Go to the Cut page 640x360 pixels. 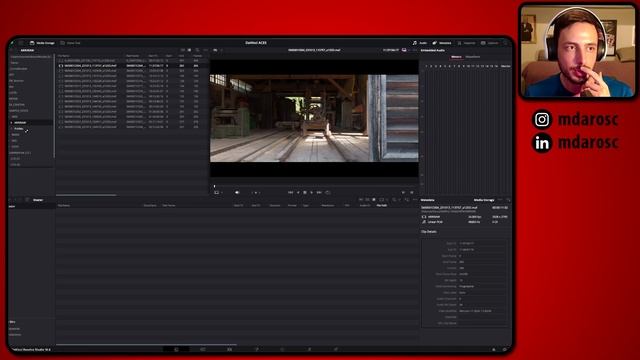[x=203, y=350]
